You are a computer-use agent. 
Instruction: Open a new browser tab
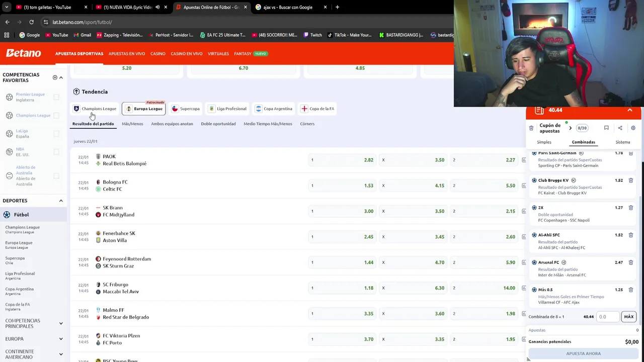click(337, 7)
